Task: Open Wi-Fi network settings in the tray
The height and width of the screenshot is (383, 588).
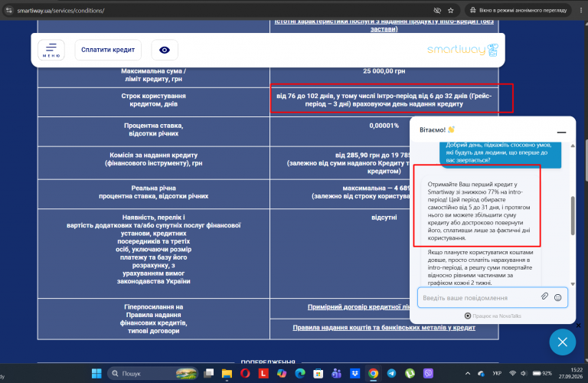Action: (513, 373)
